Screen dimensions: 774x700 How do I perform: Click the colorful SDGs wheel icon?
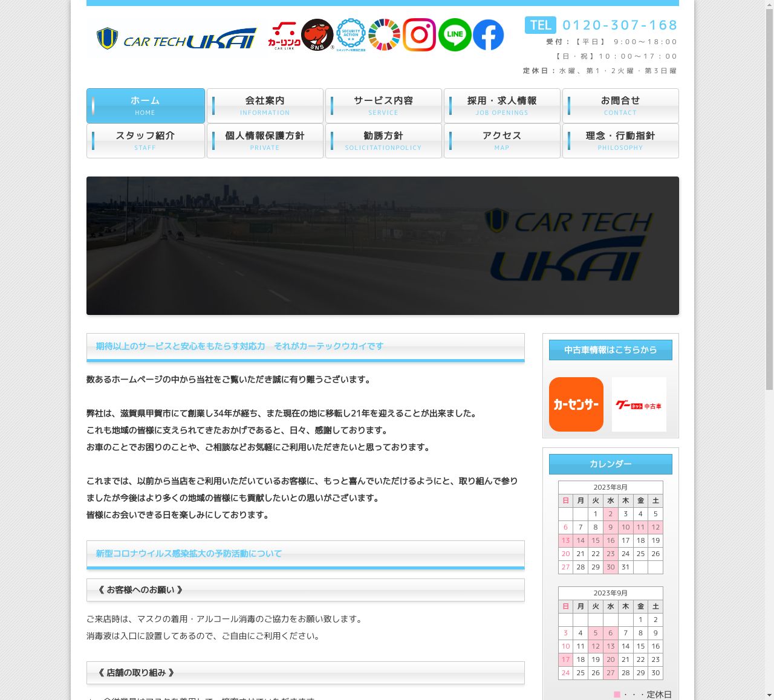click(384, 35)
